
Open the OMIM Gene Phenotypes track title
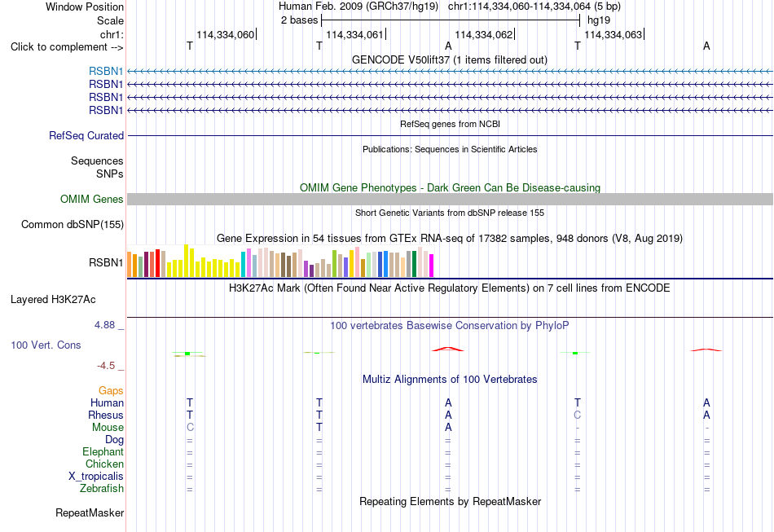coord(450,187)
